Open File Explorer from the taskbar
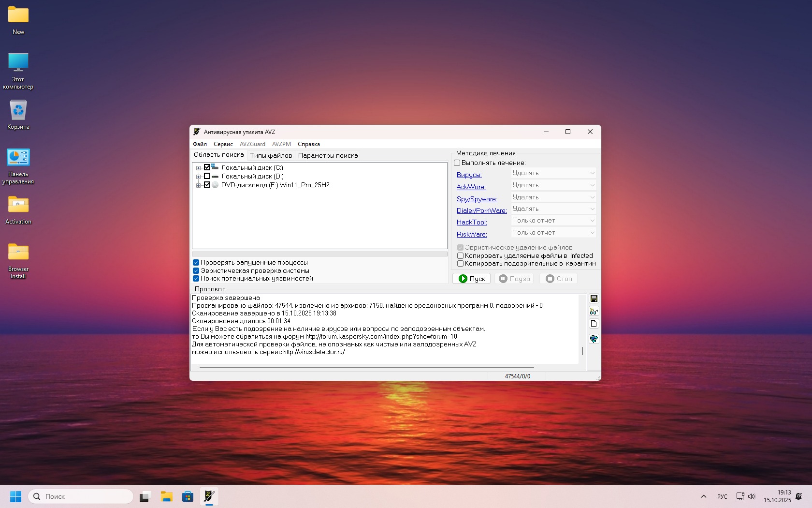 pos(167,496)
